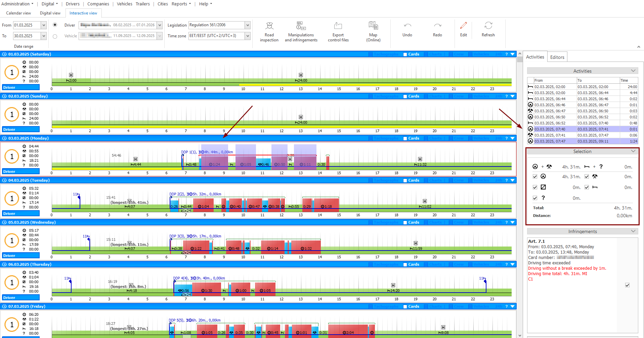Open Manipulations and infringements
The height and width of the screenshot is (338, 644).
[x=301, y=32]
